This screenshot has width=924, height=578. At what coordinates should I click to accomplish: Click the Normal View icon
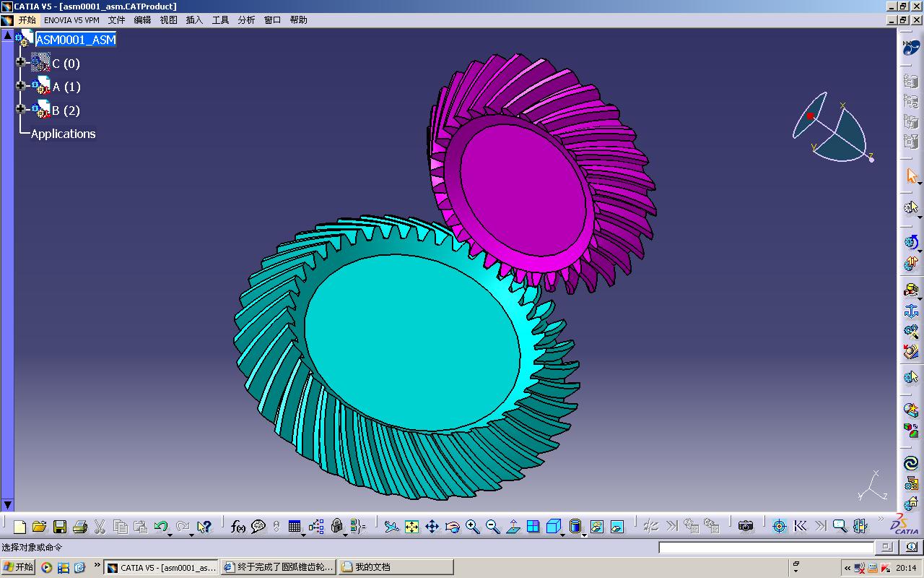click(513, 527)
